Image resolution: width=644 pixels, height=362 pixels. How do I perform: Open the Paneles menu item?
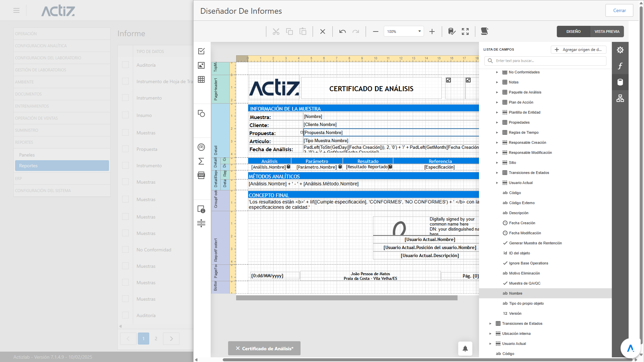[x=62, y=155]
